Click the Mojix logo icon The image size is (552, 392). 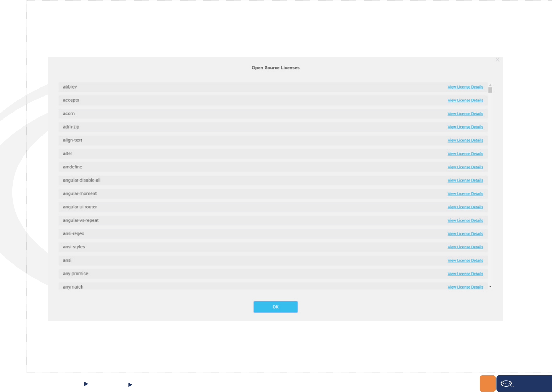click(x=507, y=384)
